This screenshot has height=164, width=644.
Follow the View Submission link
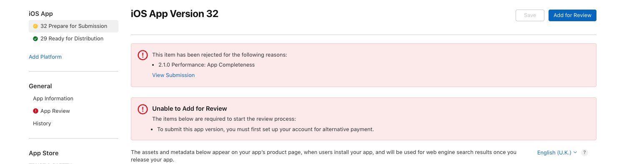[173, 75]
